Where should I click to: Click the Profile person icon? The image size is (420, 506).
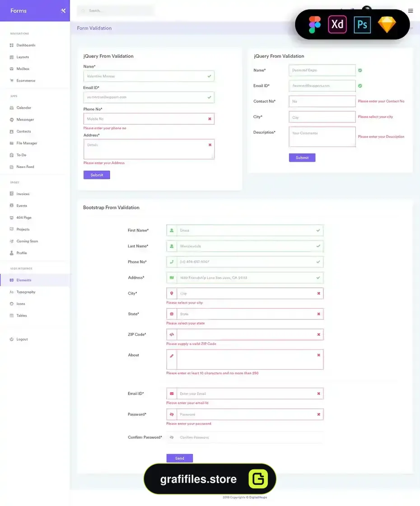point(12,253)
